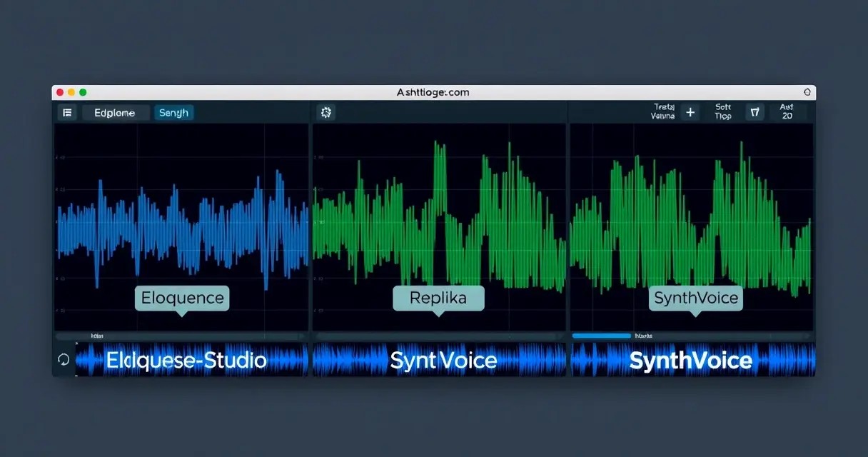Open the sidebar list icon
This screenshot has width=868, height=457.
point(67,113)
